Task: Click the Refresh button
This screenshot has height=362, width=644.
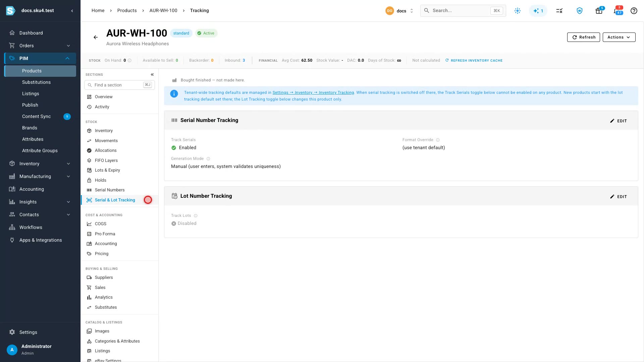Action: (x=583, y=37)
